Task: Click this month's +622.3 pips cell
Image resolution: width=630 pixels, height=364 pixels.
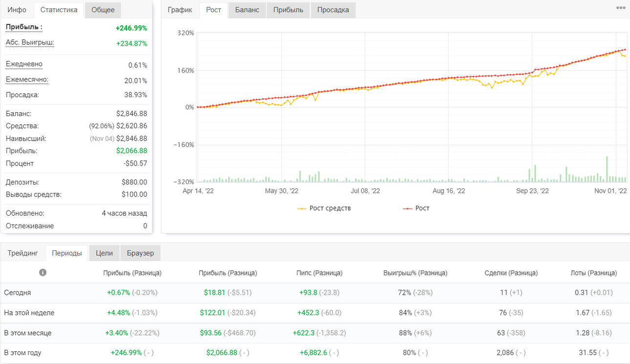Action: tap(303, 333)
